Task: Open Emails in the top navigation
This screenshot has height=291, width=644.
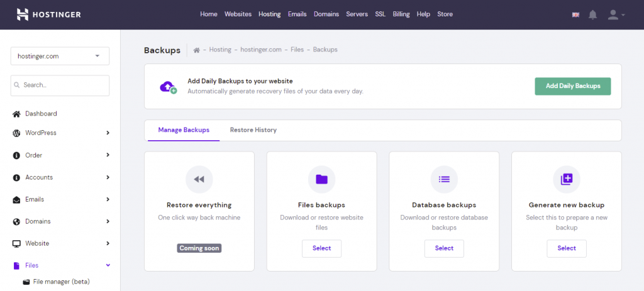Action: pos(297,14)
